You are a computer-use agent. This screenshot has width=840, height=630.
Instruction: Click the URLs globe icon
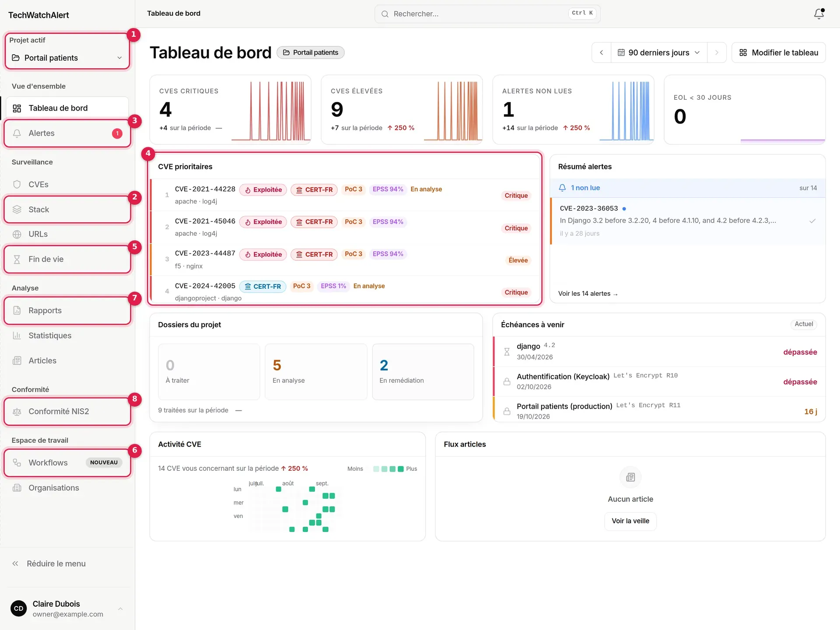[17, 234]
